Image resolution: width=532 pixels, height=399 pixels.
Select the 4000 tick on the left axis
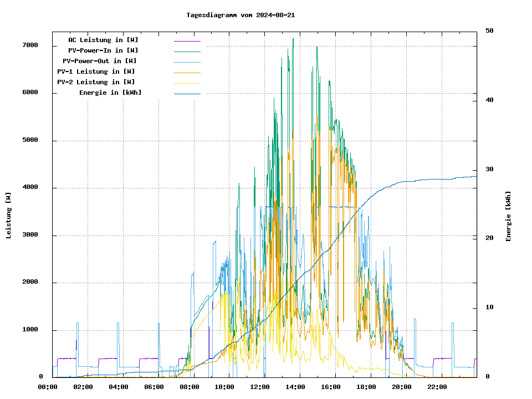[30, 188]
